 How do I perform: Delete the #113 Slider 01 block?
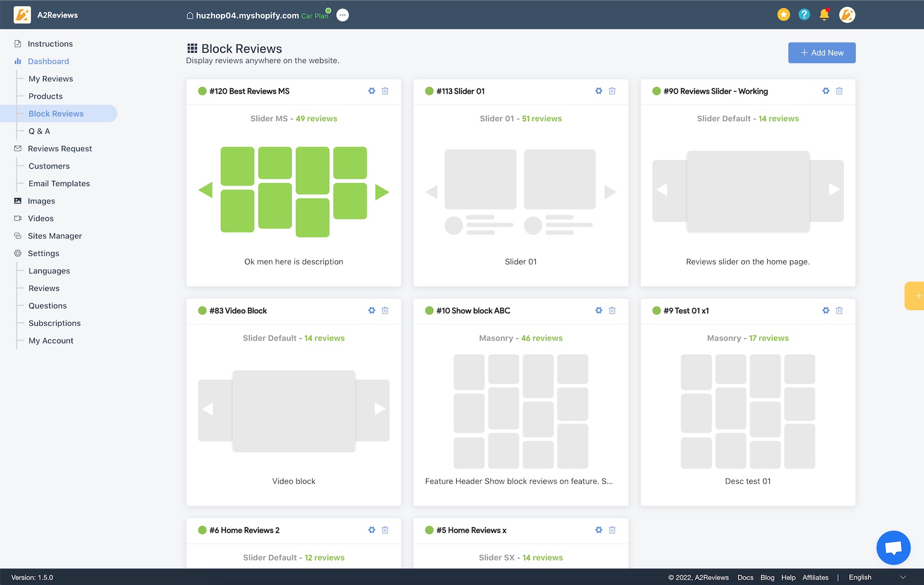pyautogui.click(x=612, y=91)
